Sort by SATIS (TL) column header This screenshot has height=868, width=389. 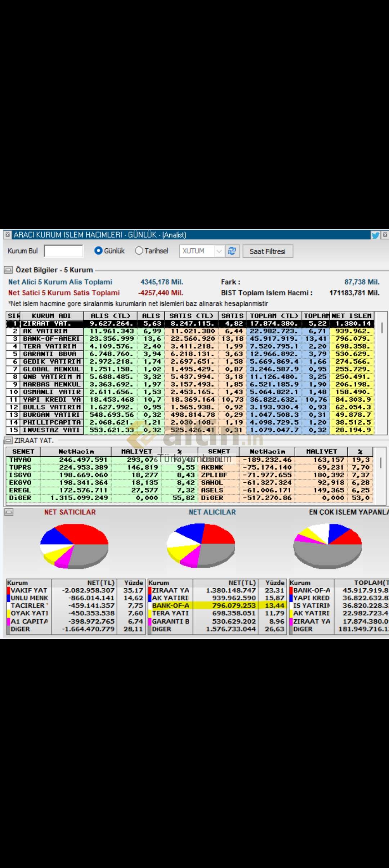coord(191,316)
